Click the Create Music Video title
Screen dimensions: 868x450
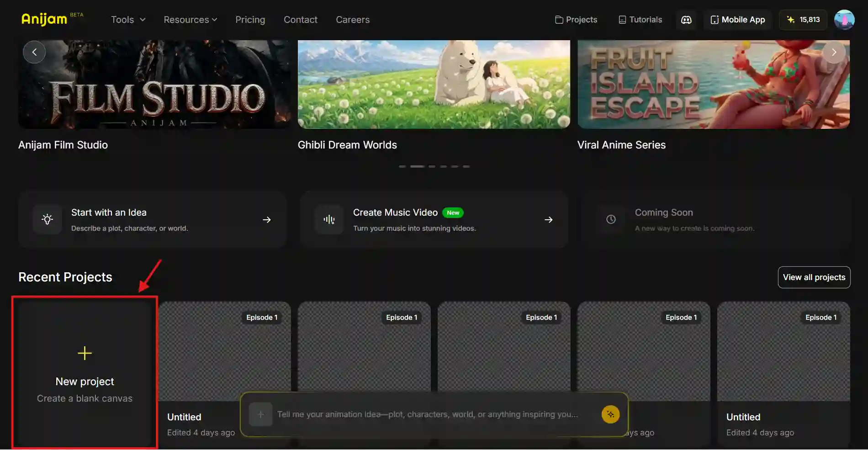(395, 212)
